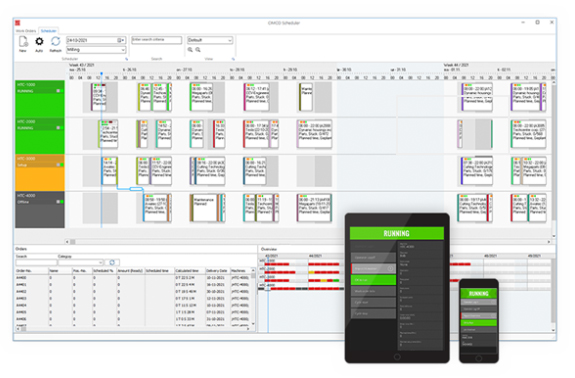
Task: Click the Maintenance Planned block on HTC-4000
Action: point(204,208)
